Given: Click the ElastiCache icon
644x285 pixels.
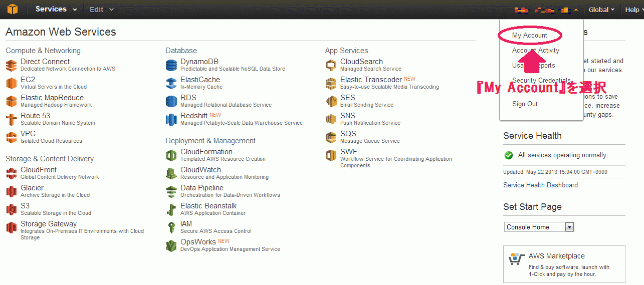Looking at the screenshot, I should tap(171, 83).
